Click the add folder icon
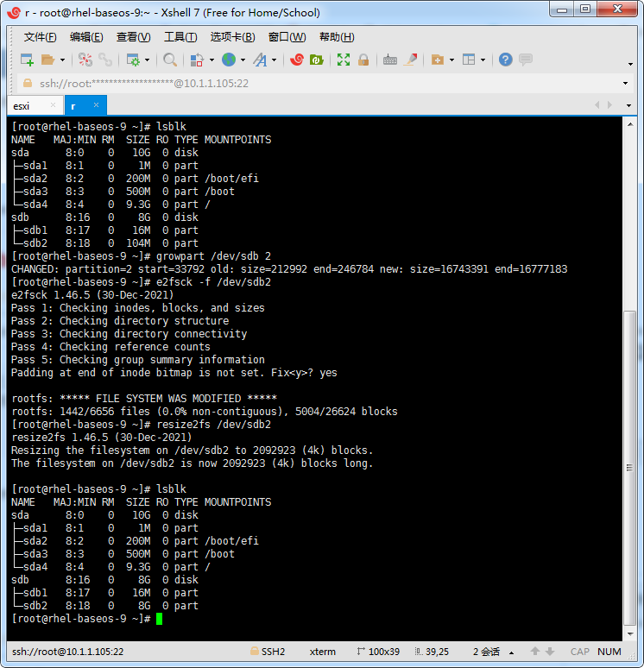644x668 pixels. pos(438,60)
